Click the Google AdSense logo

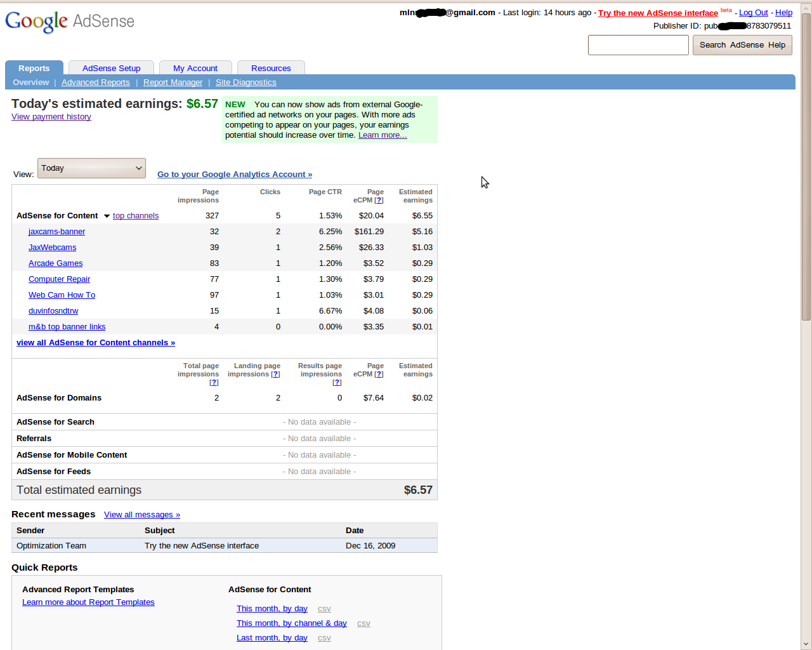coord(70,22)
